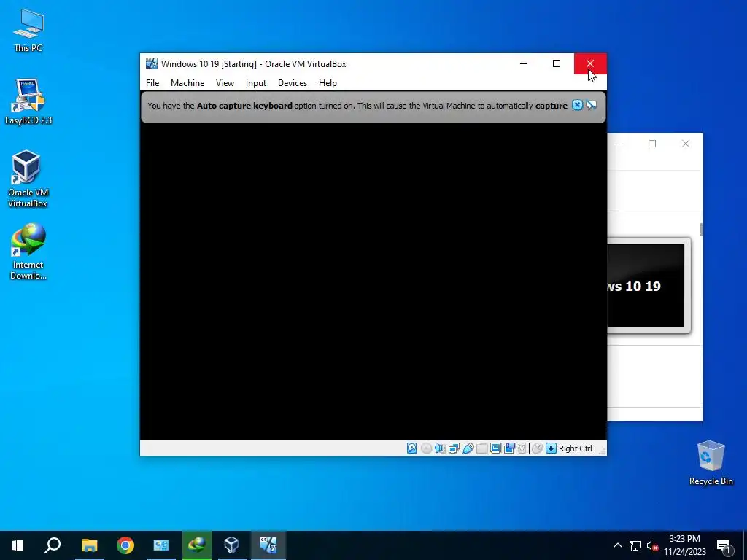Open the Devices menu
This screenshot has width=747, height=560.
(293, 83)
